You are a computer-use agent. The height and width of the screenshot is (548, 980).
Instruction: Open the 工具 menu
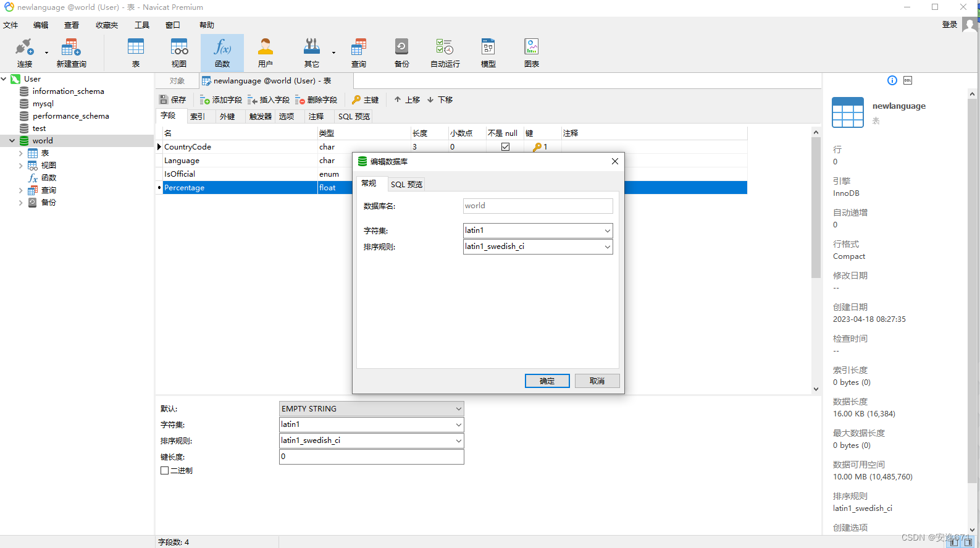pyautogui.click(x=142, y=25)
